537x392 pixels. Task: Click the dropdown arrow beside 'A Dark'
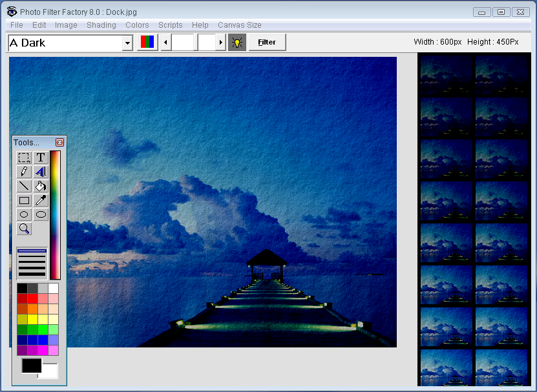pyautogui.click(x=127, y=43)
